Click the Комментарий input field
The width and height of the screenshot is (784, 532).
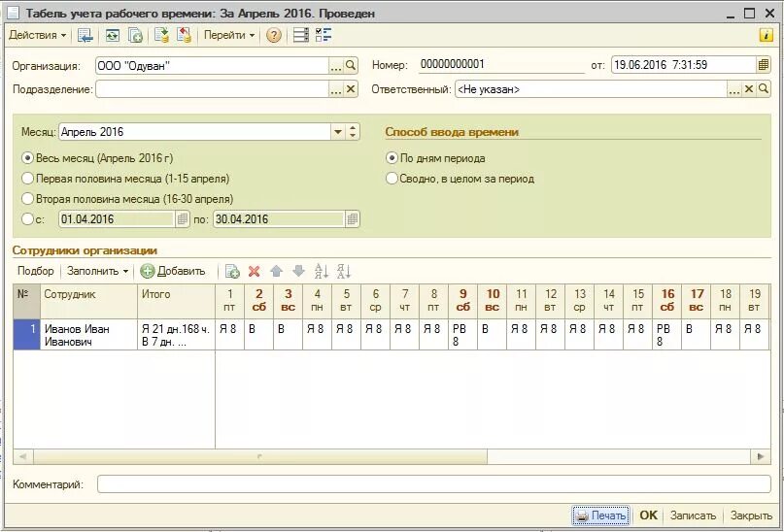point(434,484)
